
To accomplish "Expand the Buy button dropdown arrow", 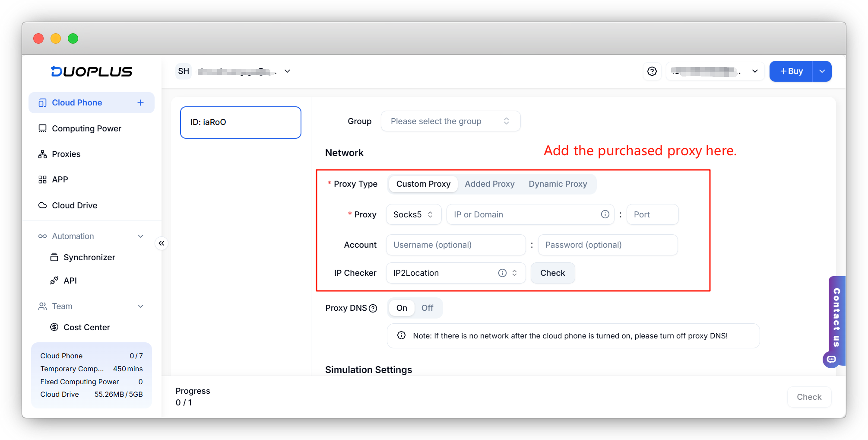I will click(822, 71).
